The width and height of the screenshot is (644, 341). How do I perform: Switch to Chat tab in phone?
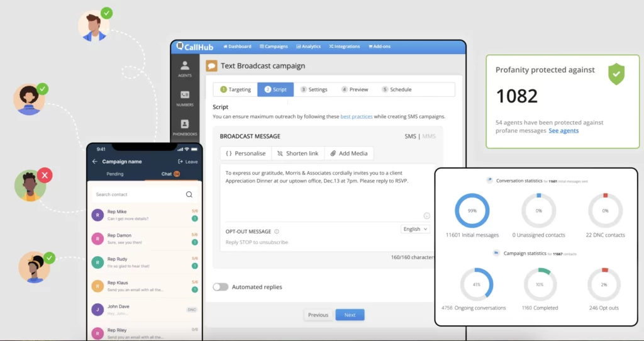[170, 174]
